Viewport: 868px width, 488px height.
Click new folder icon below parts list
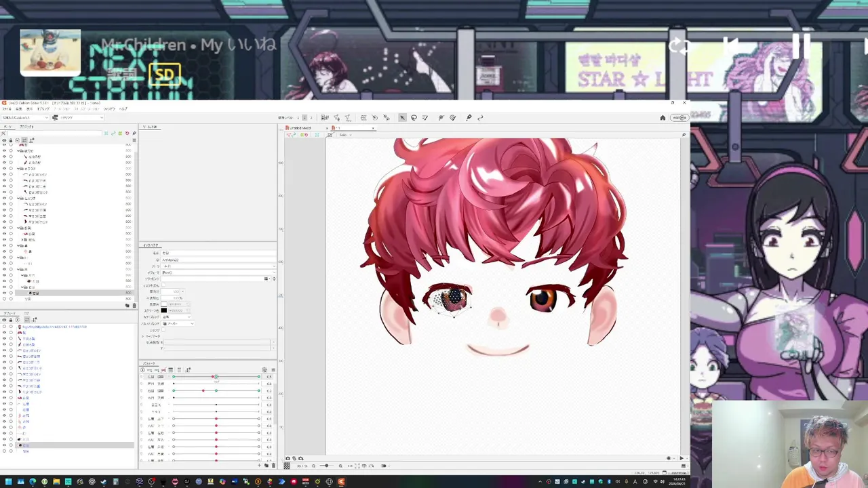pos(127,305)
